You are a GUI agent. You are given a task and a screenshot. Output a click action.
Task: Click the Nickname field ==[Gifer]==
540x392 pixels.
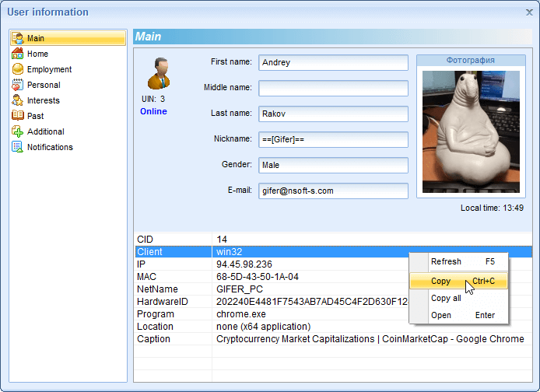point(333,139)
